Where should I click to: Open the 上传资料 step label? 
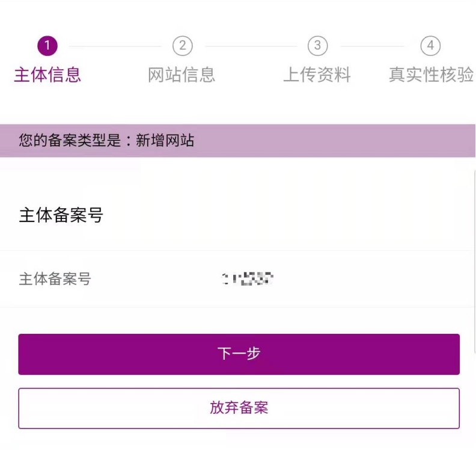coord(317,75)
